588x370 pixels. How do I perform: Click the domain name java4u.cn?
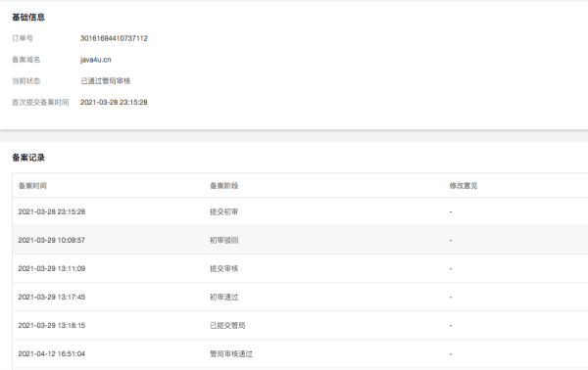pyautogui.click(x=96, y=60)
